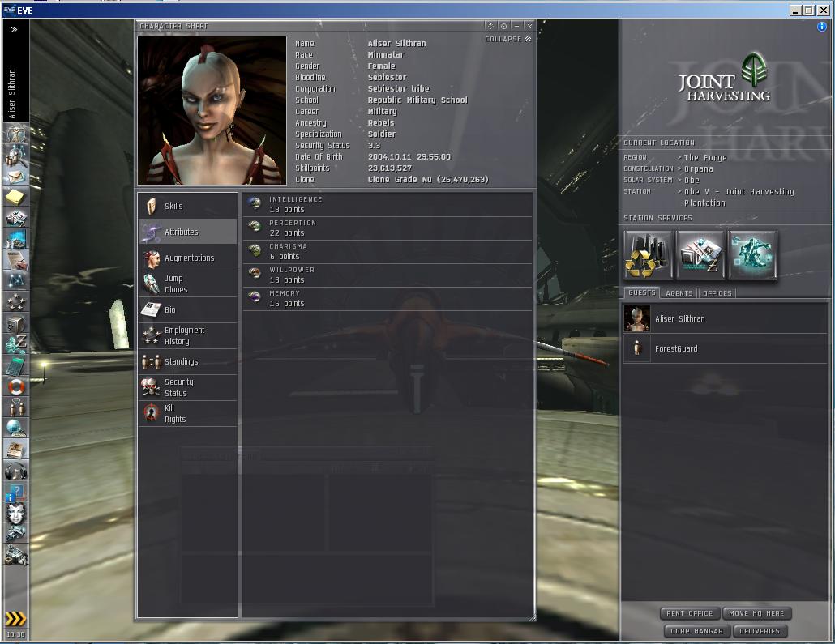Expand the sidebar with double arrow

pos(15,30)
